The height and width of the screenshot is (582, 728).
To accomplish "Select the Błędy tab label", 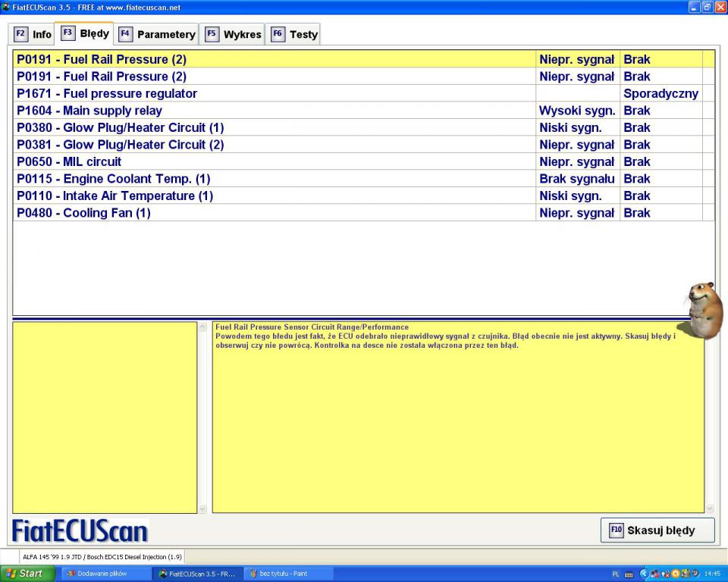I will point(94,33).
